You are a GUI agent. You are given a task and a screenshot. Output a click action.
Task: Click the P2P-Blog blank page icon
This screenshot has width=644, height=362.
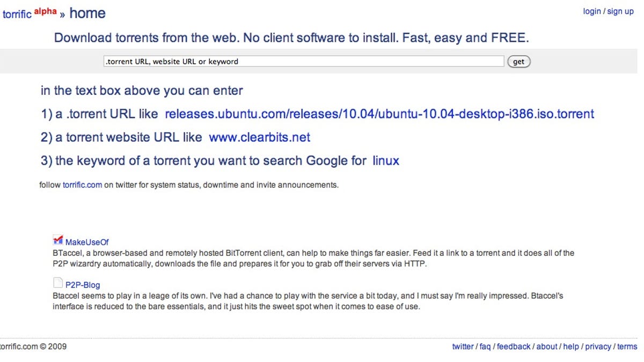coord(58,283)
